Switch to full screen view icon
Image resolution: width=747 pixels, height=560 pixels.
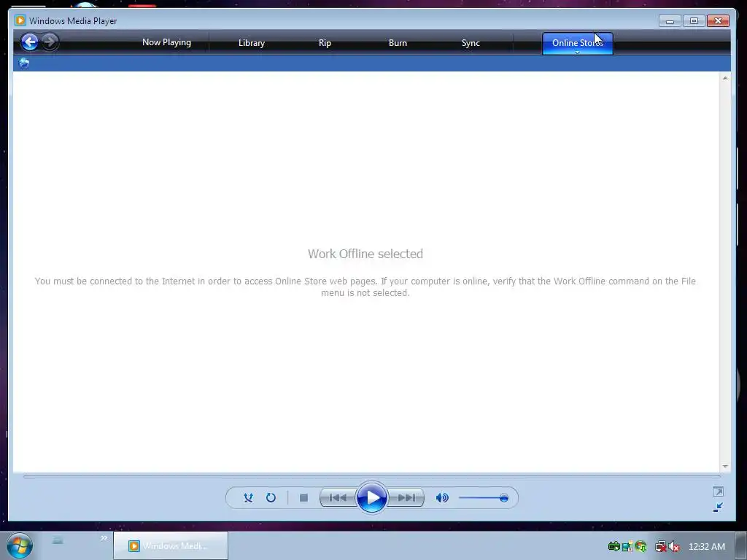pyautogui.click(x=718, y=491)
